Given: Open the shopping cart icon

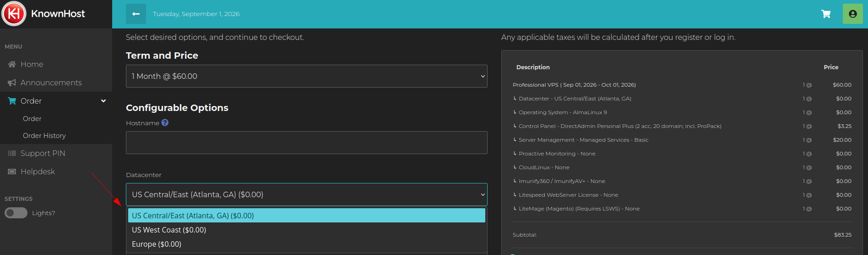Looking at the screenshot, I should 826,14.
